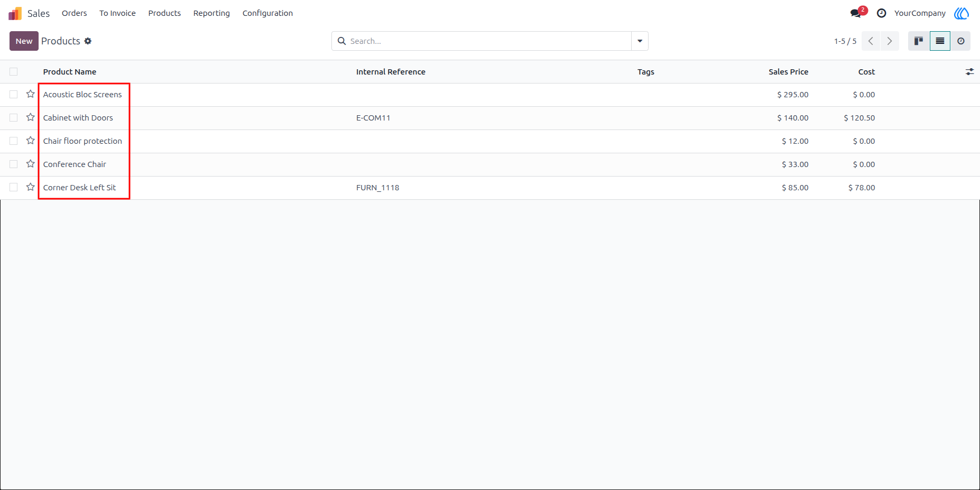Open the Orders menu
The image size is (980, 490).
tap(74, 13)
